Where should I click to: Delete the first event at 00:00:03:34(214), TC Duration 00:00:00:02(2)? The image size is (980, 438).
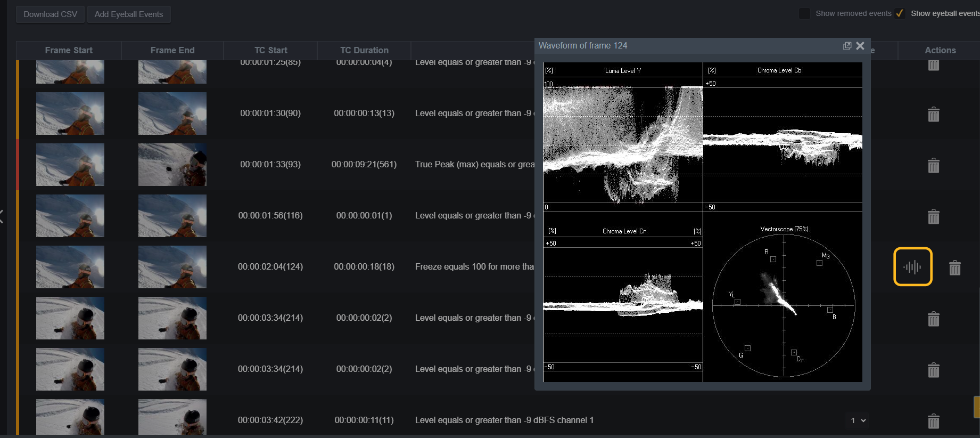[x=934, y=319]
